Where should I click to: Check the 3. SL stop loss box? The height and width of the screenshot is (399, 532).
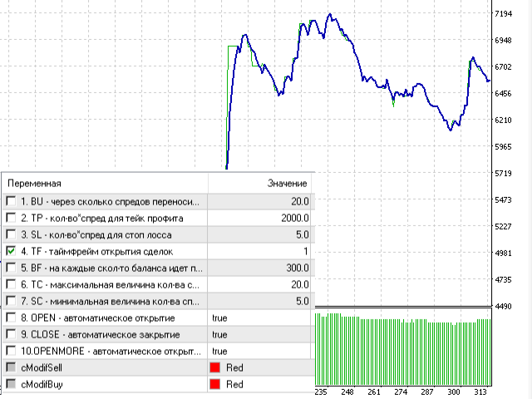click(11, 234)
